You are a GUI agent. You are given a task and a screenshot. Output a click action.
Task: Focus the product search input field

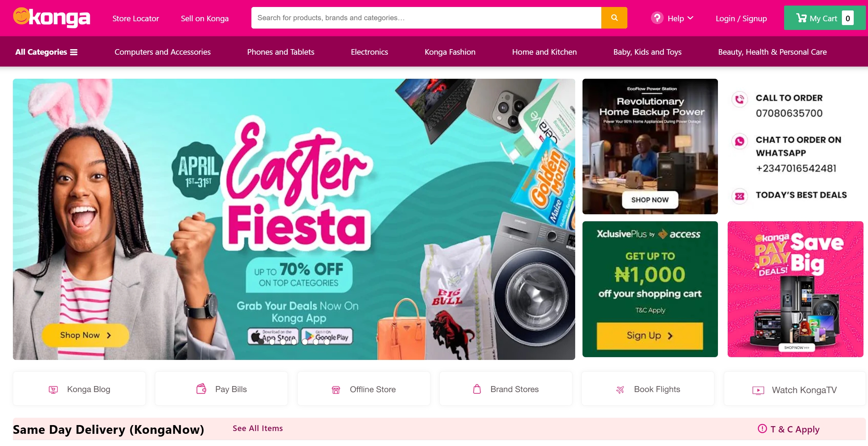tap(426, 18)
